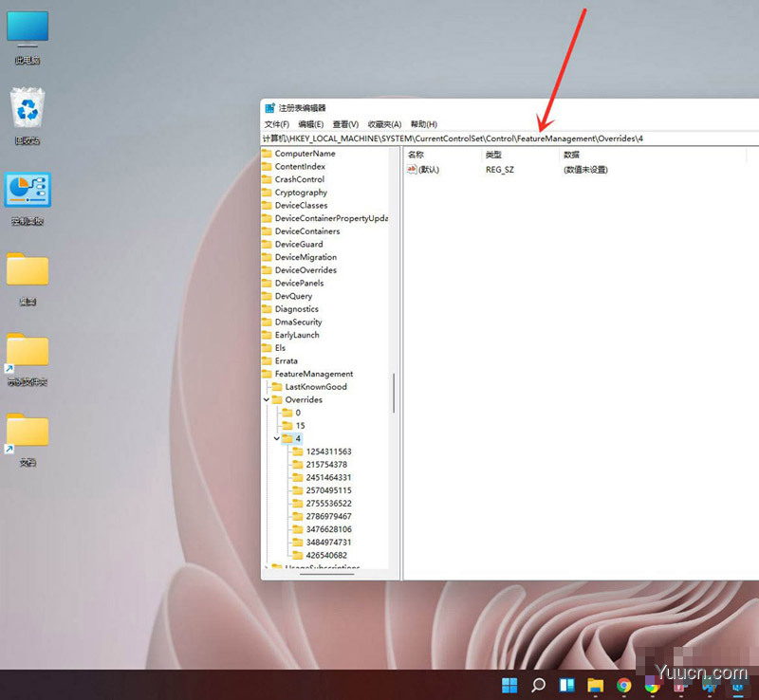Image resolution: width=759 pixels, height=700 pixels.
Task: Select the REG_SZ type cell
Action: (500, 170)
